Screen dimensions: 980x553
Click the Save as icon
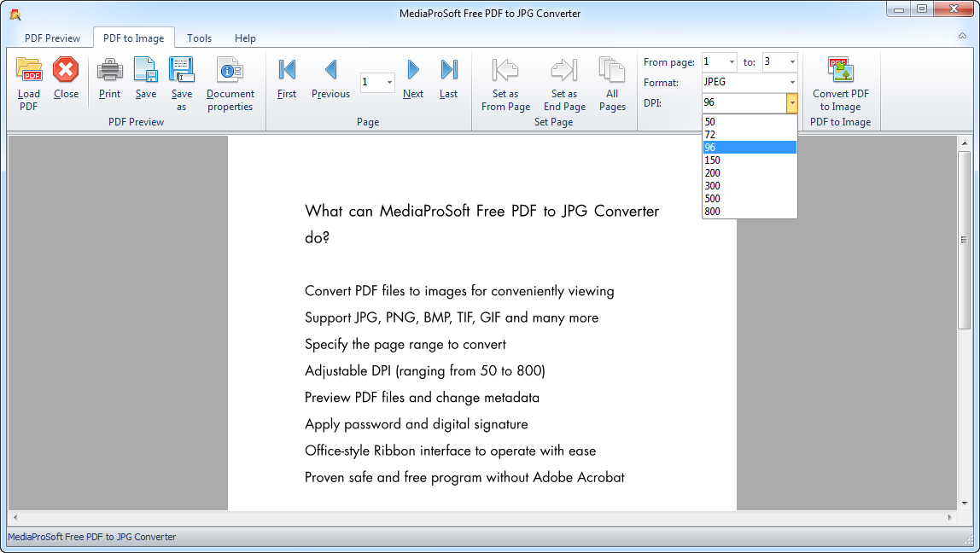pos(181,69)
